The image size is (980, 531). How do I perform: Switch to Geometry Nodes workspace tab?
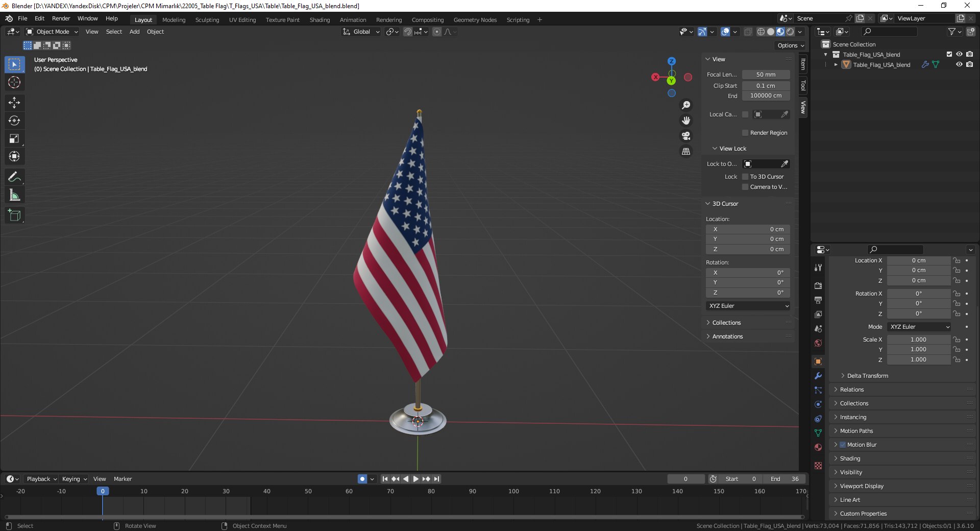pyautogui.click(x=475, y=20)
